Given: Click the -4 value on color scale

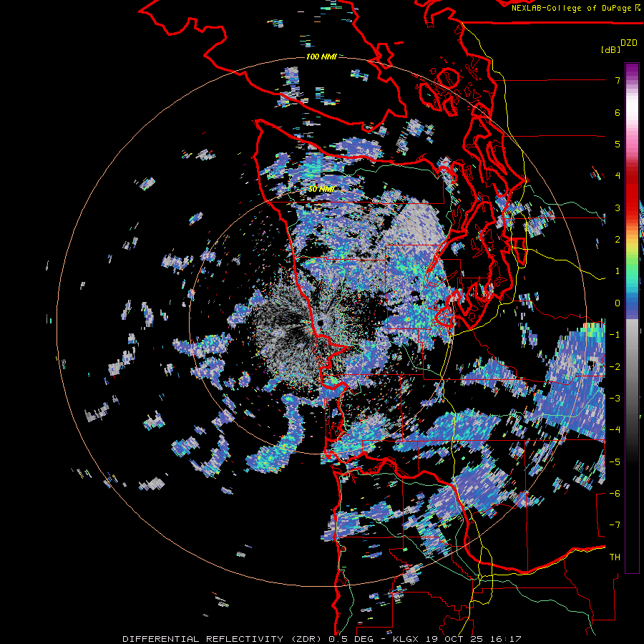Looking at the screenshot, I should click(615, 430).
